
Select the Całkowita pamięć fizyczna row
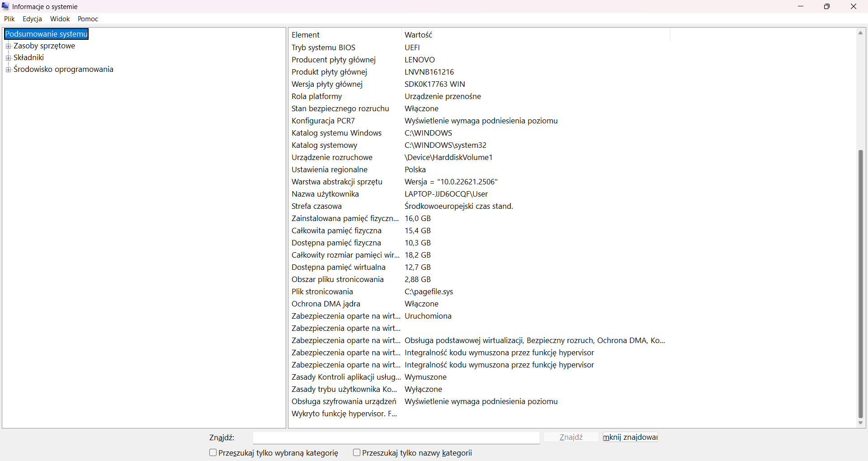(x=479, y=230)
